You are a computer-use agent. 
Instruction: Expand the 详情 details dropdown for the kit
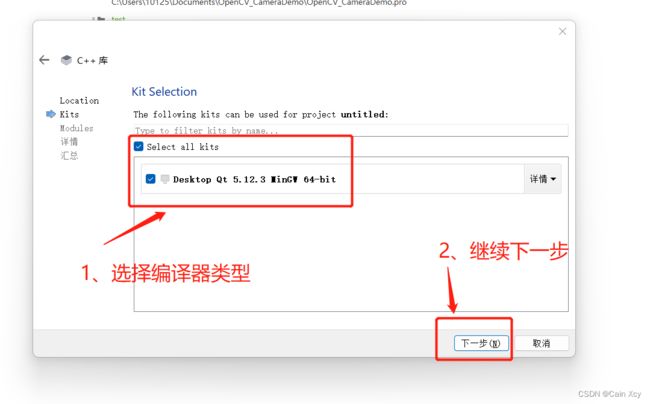click(x=543, y=179)
